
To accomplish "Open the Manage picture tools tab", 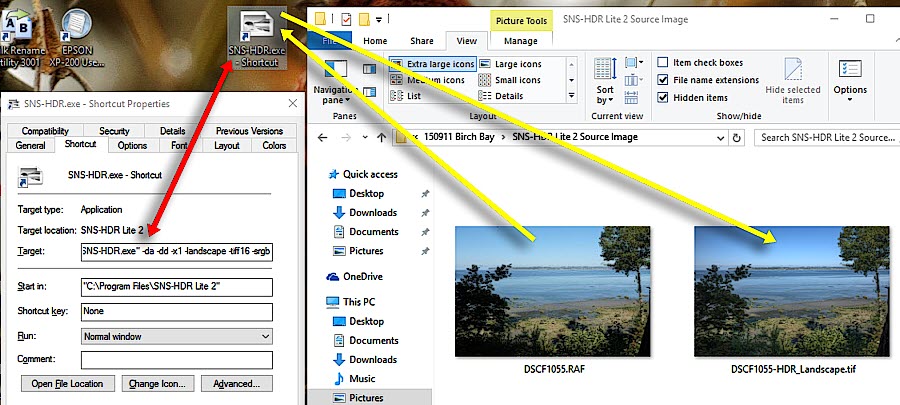I will (x=521, y=41).
